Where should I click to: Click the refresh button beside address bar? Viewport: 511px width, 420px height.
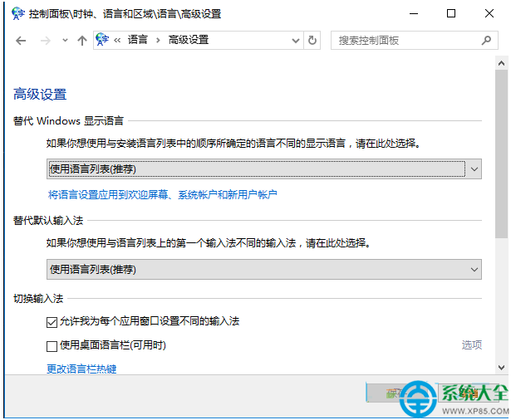pyautogui.click(x=312, y=40)
